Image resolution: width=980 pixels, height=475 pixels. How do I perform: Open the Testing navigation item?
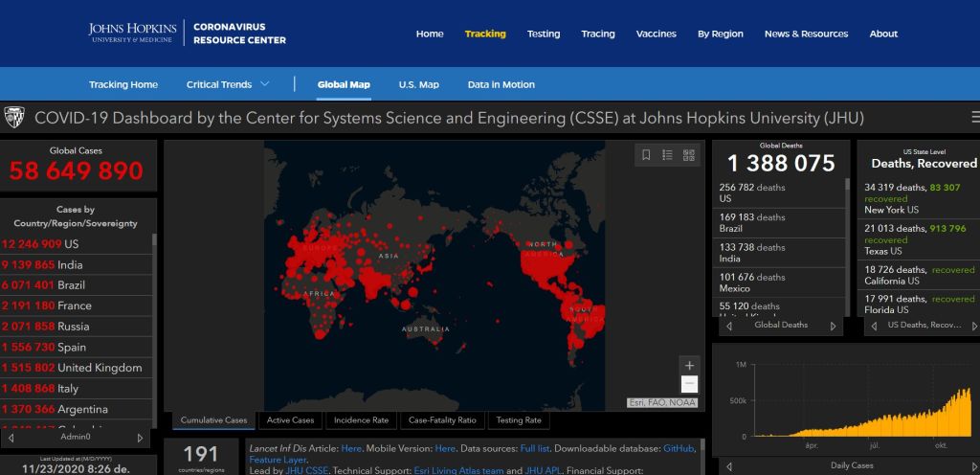[544, 34]
